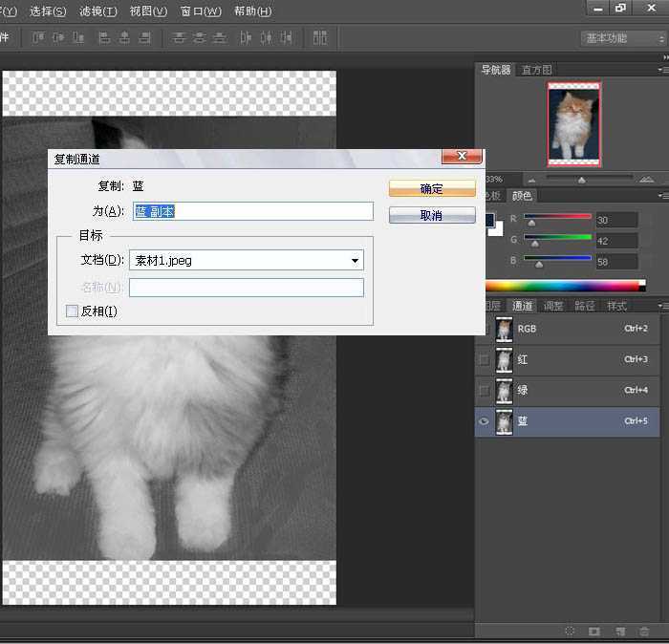Show the 红 channel visibility box
The width and height of the screenshot is (669, 644).
point(484,360)
